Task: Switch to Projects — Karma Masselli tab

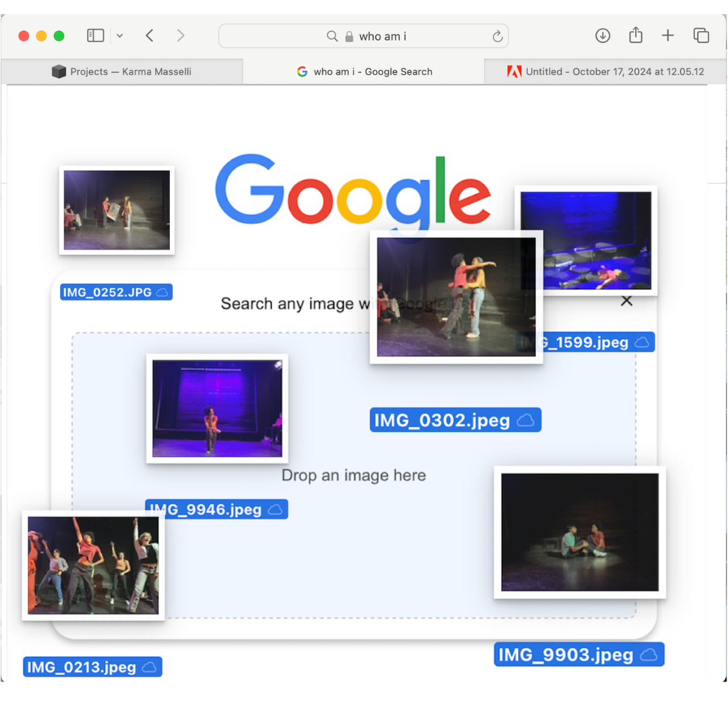Action: 121,71
